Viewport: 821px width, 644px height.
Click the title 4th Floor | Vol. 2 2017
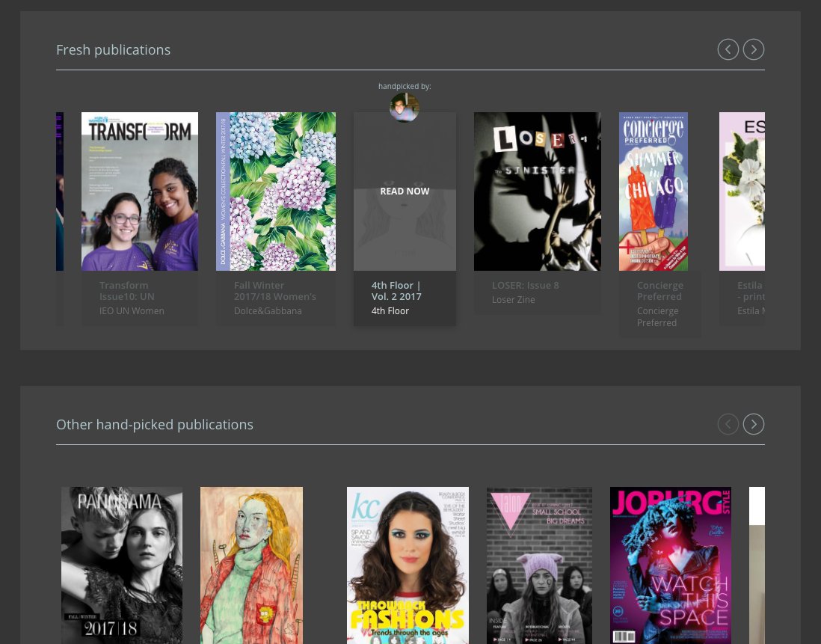click(396, 291)
